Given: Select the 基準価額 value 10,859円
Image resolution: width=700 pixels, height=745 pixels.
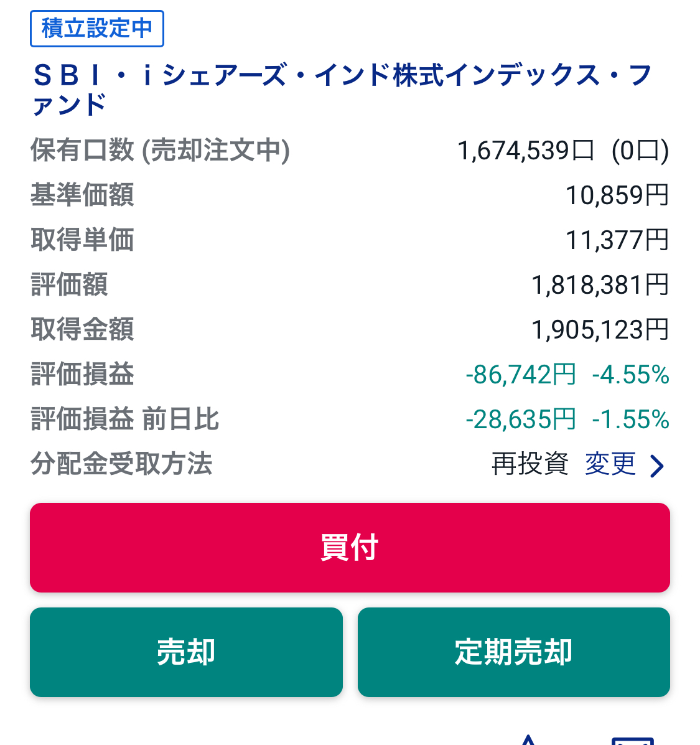Looking at the screenshot, I should pos(617,195).
